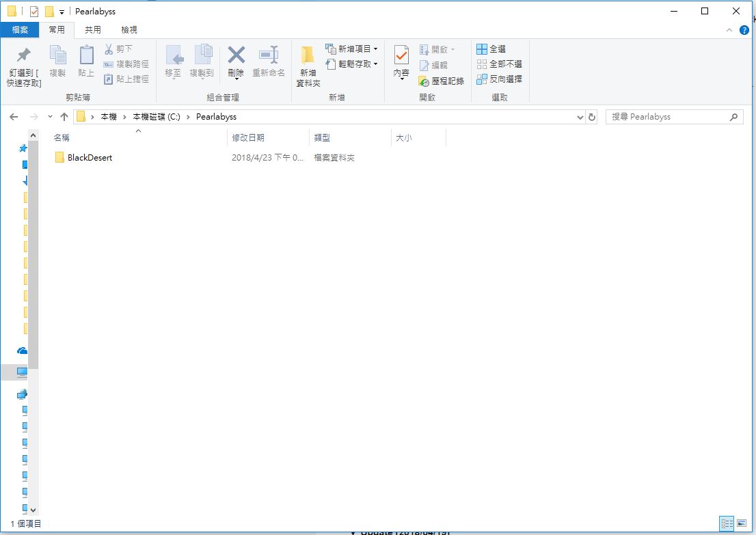
Task: Click the 複製 (Copy) ribbon button
Action: tap(57, 61)
